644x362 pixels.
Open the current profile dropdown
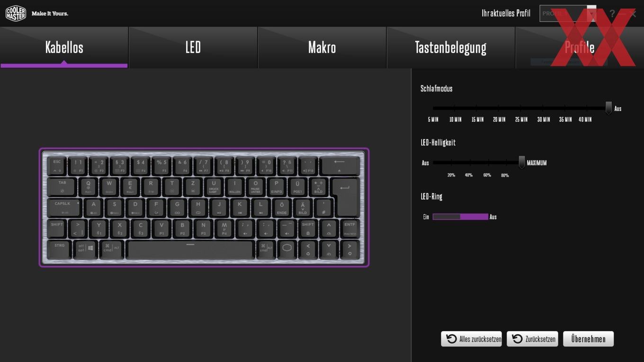click(x=568, y=13)
